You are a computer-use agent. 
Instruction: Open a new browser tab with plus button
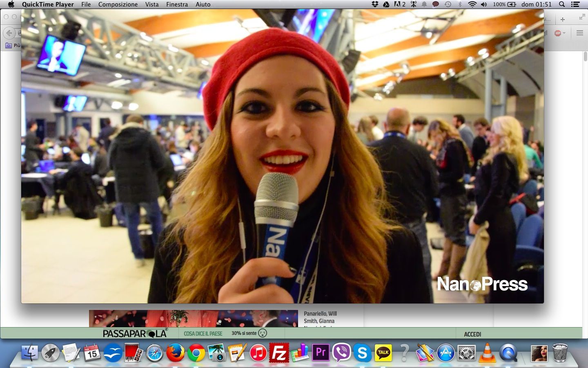(x=562, y=19)
